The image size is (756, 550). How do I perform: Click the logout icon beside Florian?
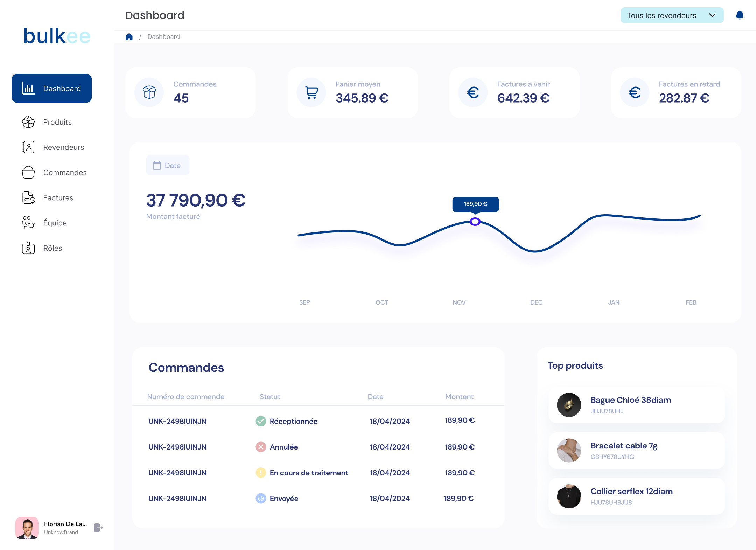click(98, 528)
